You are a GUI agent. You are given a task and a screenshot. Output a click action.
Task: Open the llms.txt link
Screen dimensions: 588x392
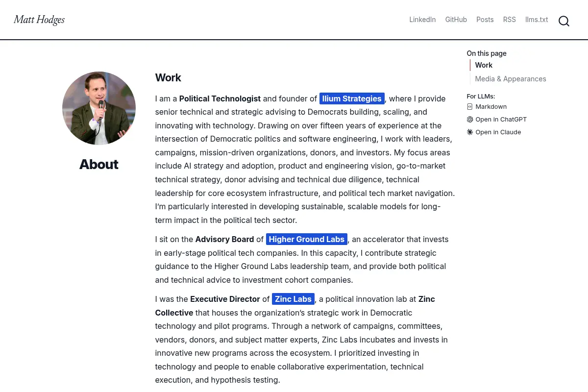pos(537,20)
